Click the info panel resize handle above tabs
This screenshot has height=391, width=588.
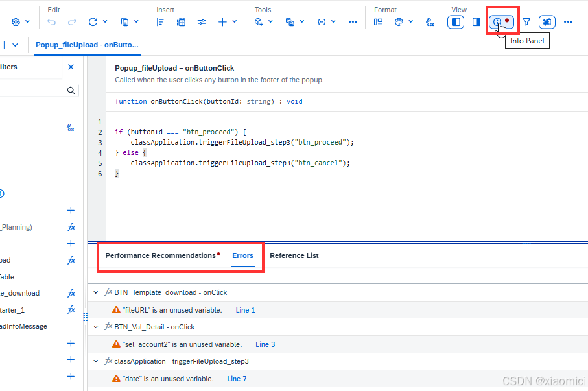(526, 242)
